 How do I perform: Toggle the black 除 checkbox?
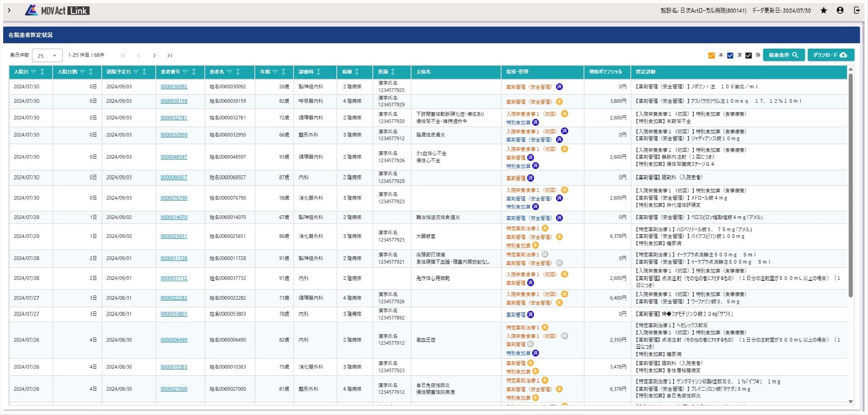tap(749, 55)
